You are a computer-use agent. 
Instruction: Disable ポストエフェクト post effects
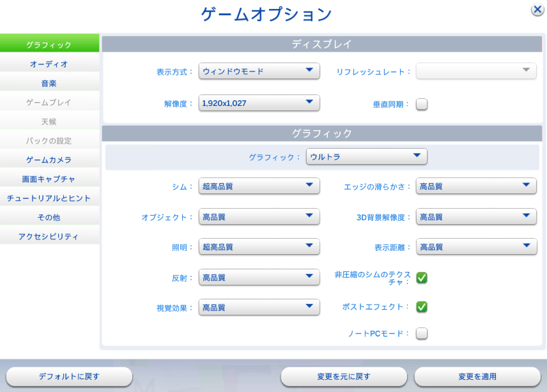pos(422,307)
